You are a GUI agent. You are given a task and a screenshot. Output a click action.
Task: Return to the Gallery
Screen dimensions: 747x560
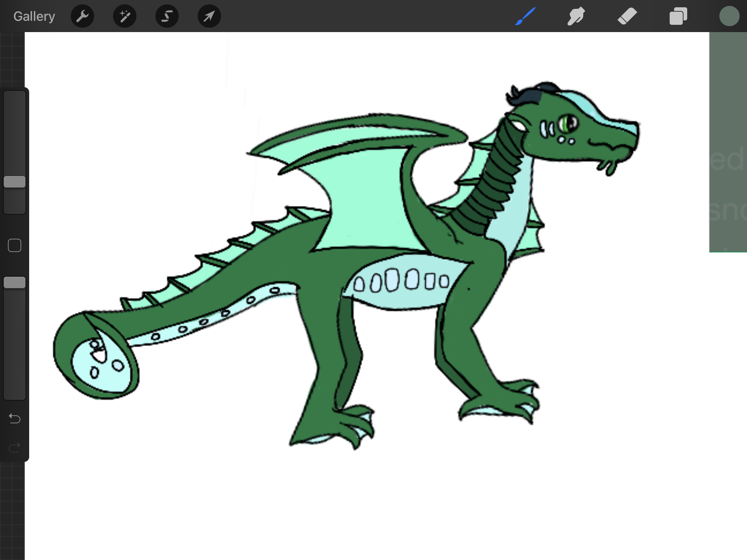tap(34, 16)
